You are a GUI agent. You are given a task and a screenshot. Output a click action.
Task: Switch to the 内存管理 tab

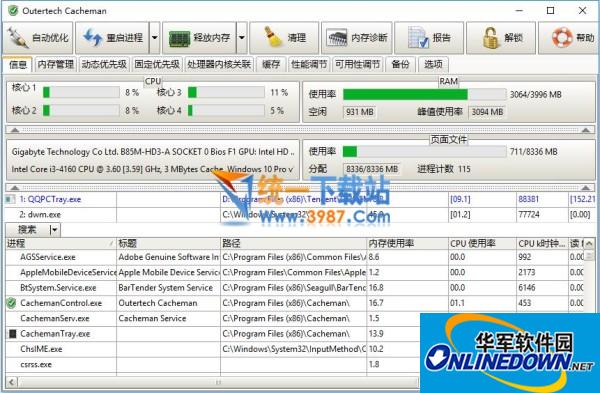tap(55, 64)
